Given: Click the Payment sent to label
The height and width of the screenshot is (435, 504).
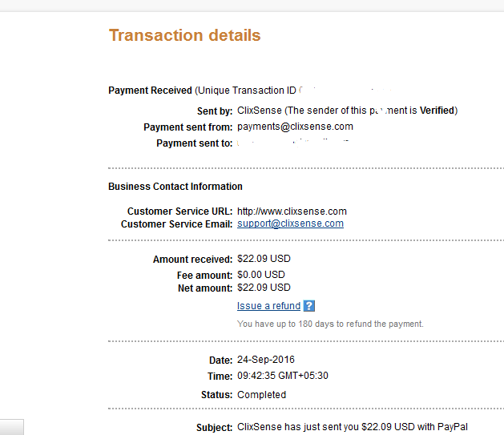Looking at the screenshot, I should pos(194,143).
